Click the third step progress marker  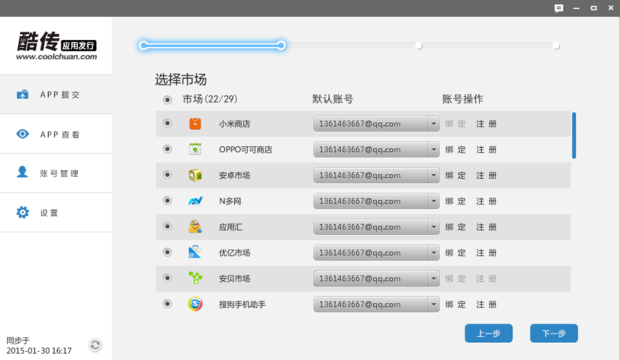pos(418,46)
